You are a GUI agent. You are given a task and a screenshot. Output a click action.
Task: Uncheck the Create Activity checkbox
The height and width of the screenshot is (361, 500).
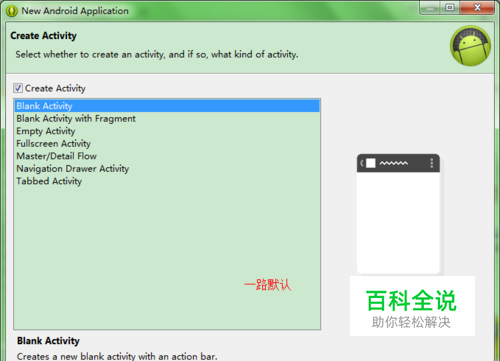(x=18, y=88)
